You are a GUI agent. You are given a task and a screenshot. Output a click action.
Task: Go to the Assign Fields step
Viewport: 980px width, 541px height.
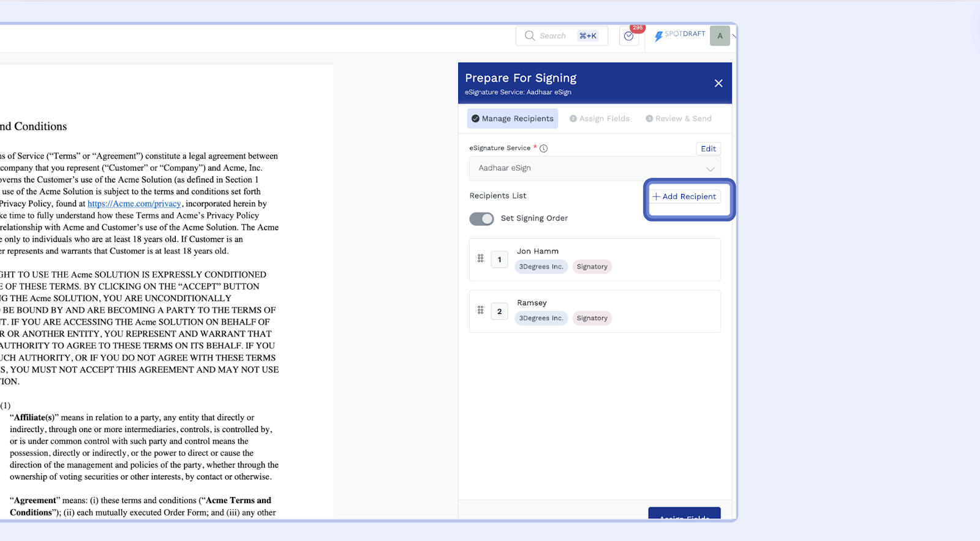click(600, 119)
